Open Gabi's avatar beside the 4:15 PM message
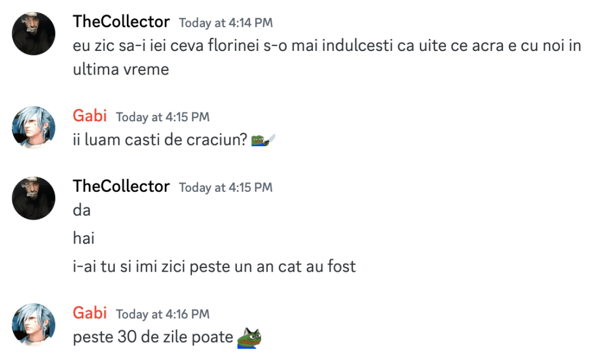 pyautogui.click(x=34, y=128)
